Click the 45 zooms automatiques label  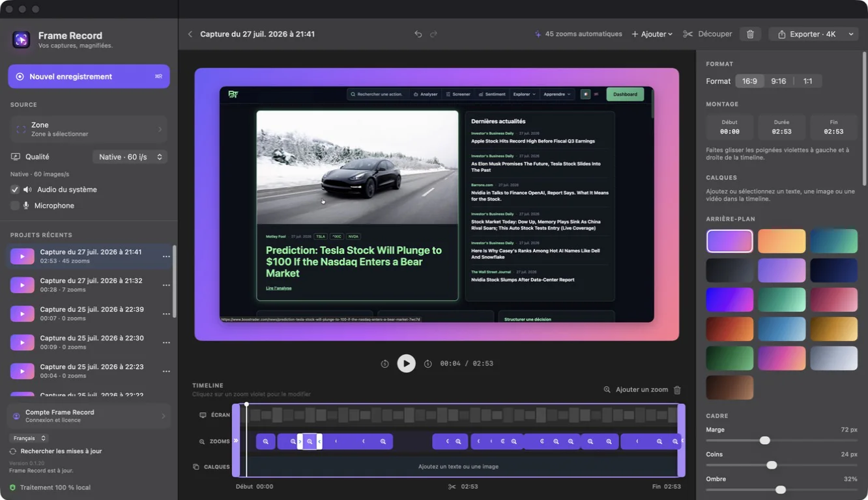[583, 34]
